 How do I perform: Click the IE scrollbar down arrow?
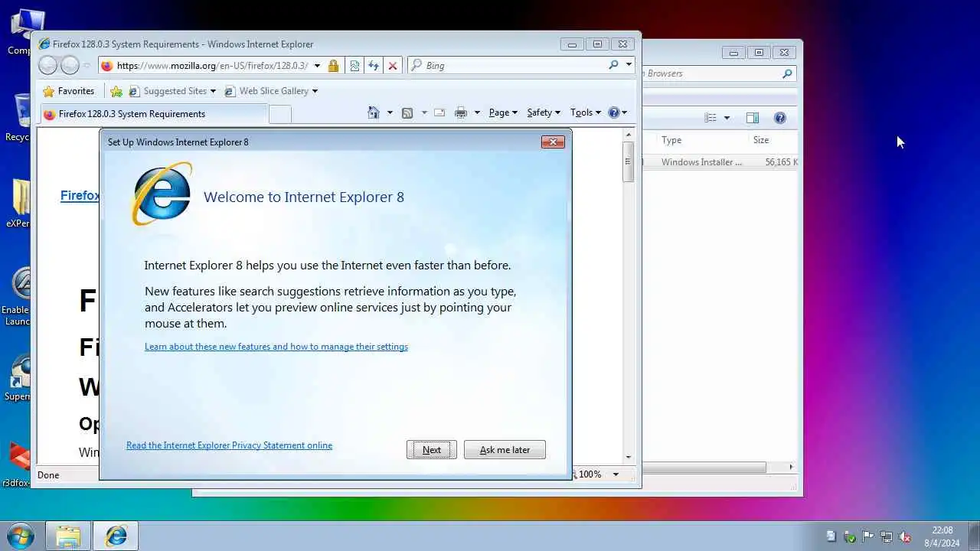(x=629, y=457)
